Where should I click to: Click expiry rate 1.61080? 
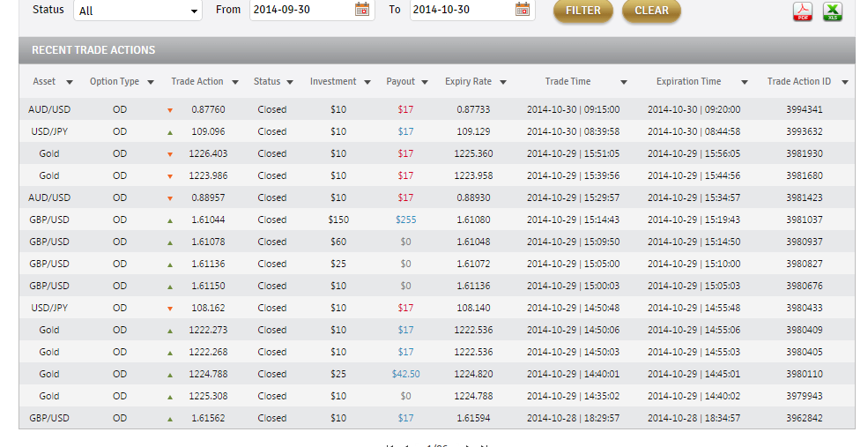473,220
